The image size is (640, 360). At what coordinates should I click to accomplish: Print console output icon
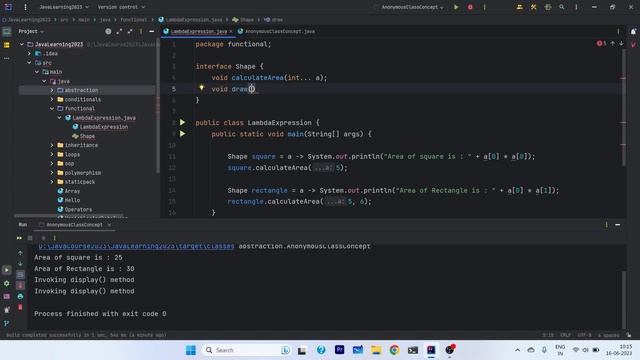coord(20,296)
